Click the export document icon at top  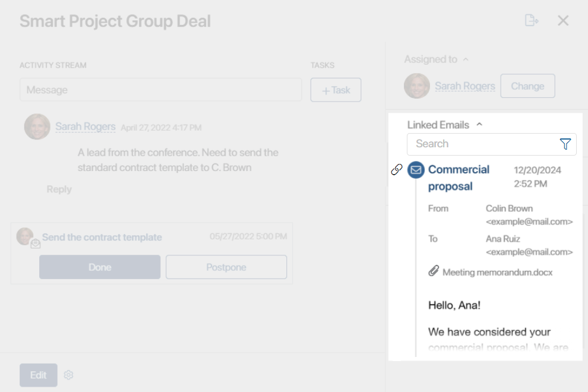point(532,20)
